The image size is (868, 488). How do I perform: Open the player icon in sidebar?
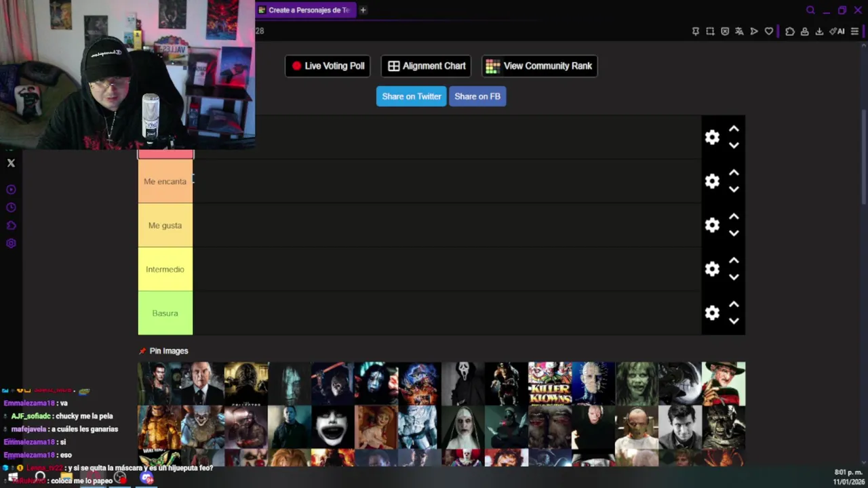click(x=11, y=190)
